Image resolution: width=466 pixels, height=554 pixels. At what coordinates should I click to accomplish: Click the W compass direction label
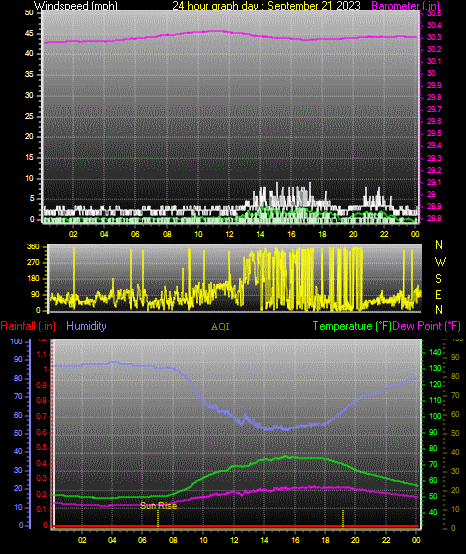click(x=440, y=262)
